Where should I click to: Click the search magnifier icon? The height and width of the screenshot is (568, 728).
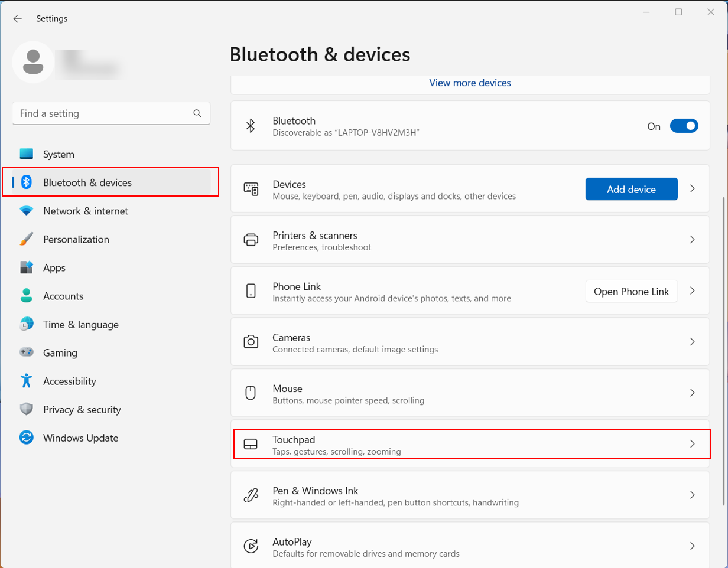[197, 113]
